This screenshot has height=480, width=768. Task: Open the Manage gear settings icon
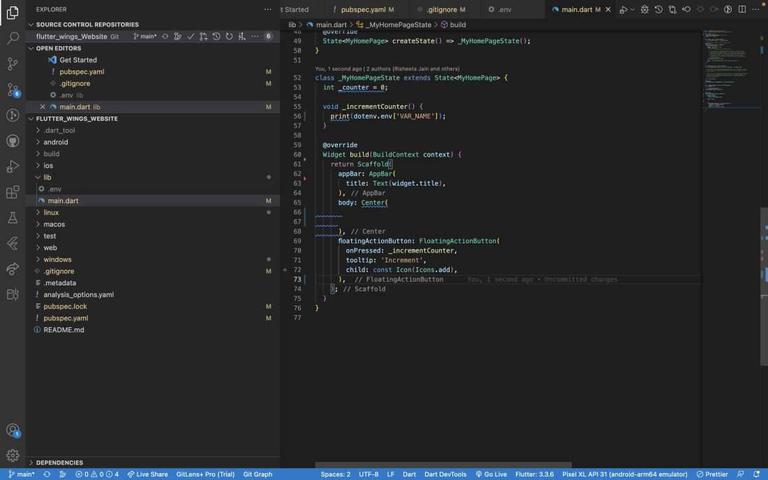(x=13, y=456)
